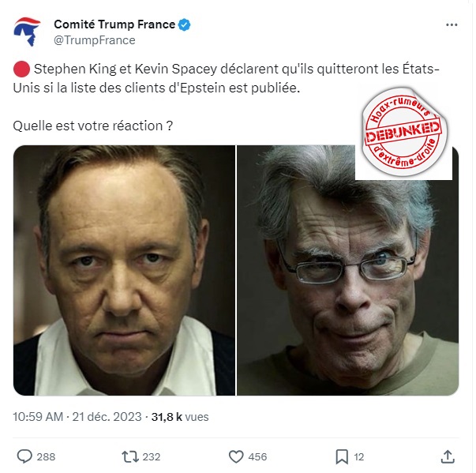476x473 pixels.
Task: Bookmark the tweet with the bookmark icon
Action: point(342,456)
